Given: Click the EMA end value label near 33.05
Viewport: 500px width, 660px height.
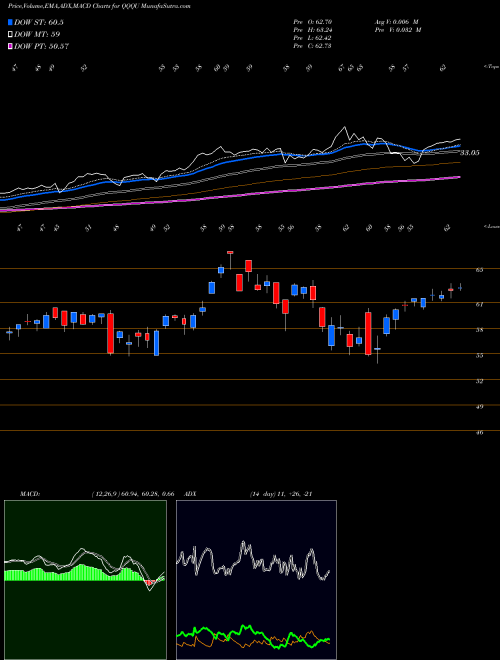Looking at the screenshot, I should pyautogui.click(x=469, y=153).
